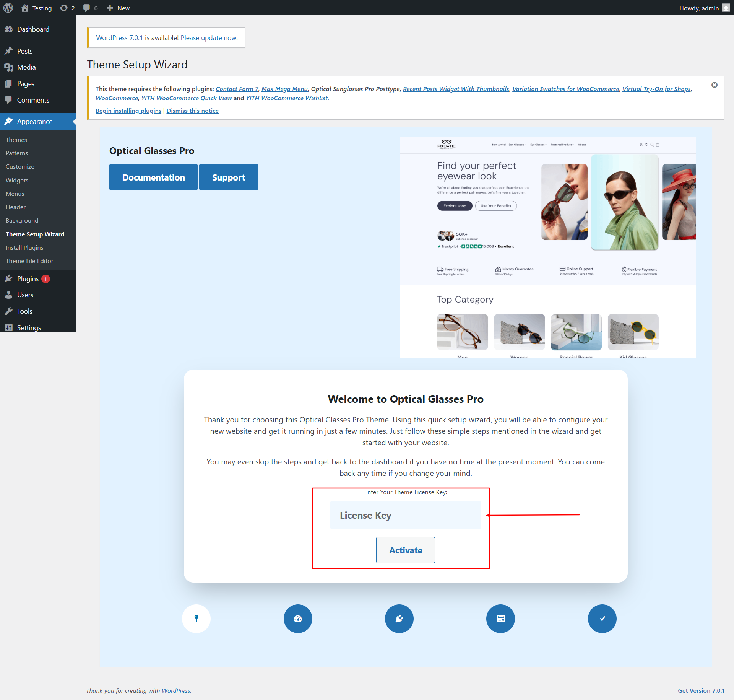Click the Support button
The width and height of the screenshot is (734, 700).
click(229, 177)
